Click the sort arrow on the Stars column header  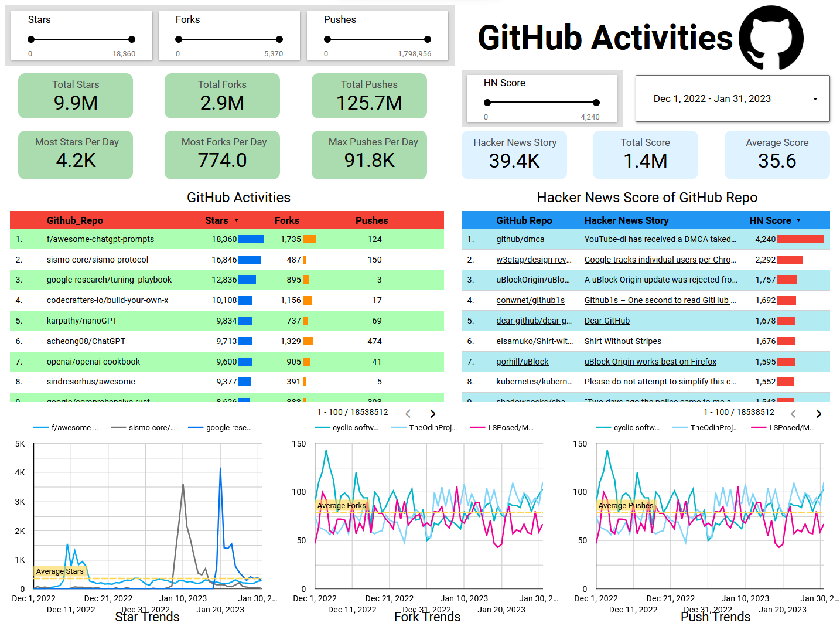237,220
